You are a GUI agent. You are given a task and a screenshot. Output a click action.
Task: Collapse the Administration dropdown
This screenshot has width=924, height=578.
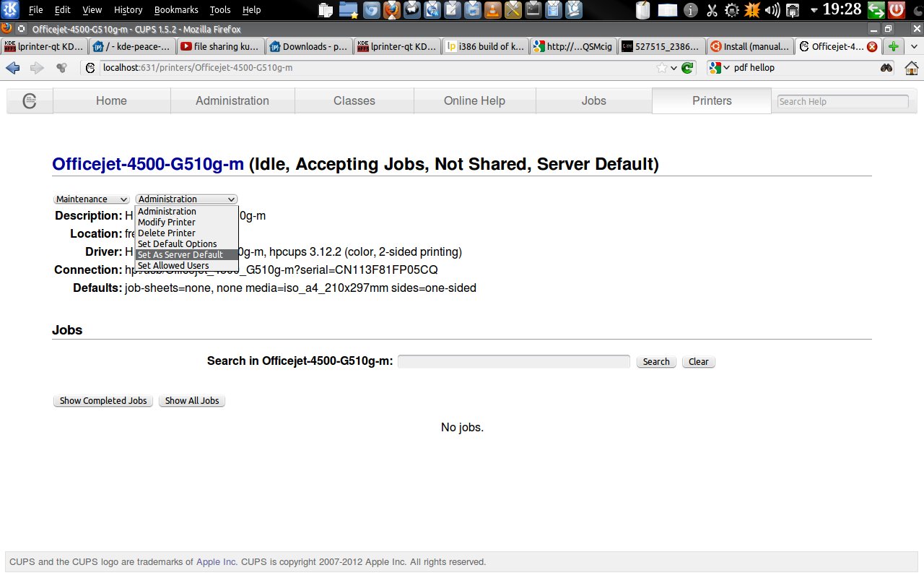click(x=186, y=199)
